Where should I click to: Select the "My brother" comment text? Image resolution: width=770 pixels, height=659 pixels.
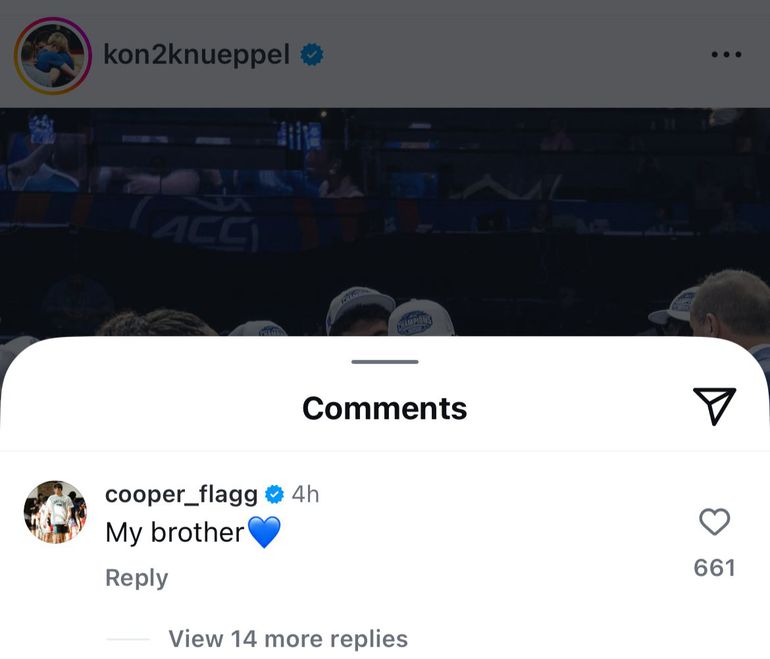coord(174,533)
